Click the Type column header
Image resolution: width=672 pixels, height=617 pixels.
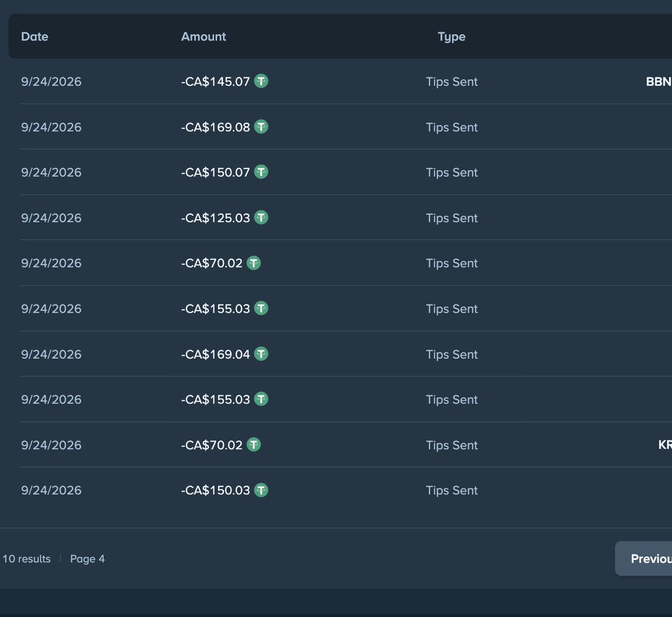[451, 37]
